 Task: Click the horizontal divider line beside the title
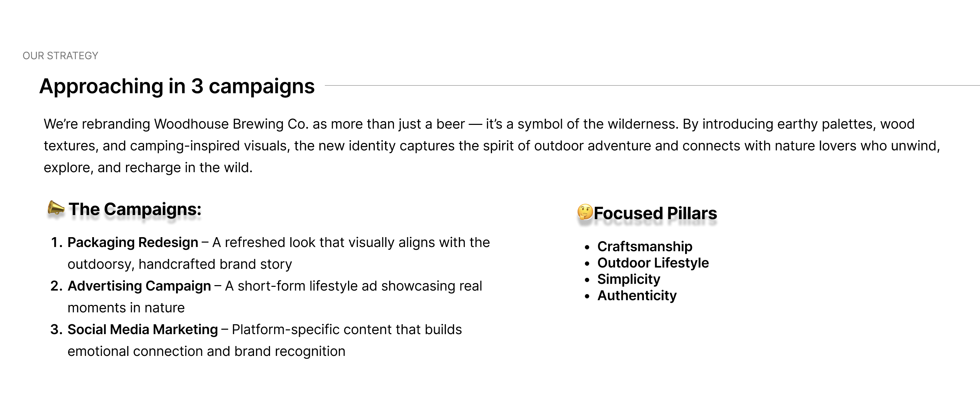pos(647,85)
